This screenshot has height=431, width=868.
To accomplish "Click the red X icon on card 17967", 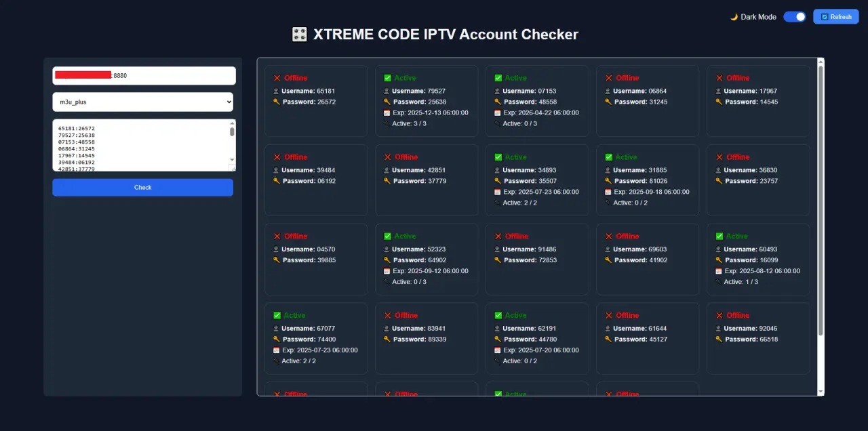I will (x=719, y=78).
